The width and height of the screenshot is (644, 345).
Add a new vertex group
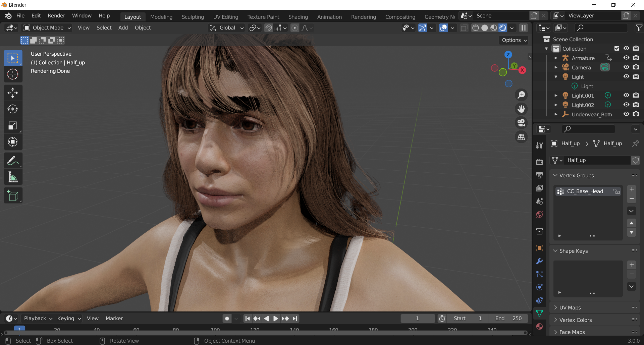tap(632, 189)
